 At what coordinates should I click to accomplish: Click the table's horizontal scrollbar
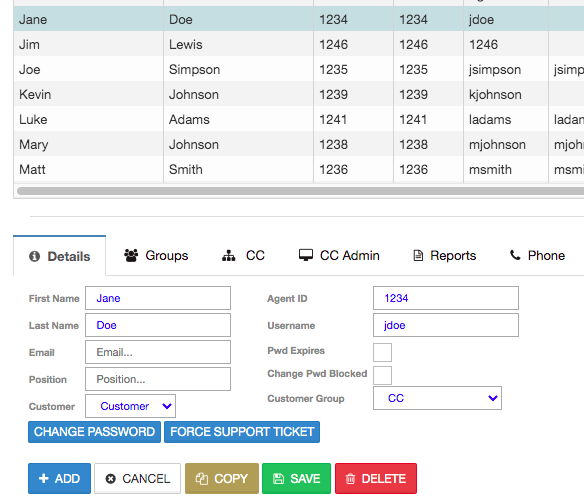[x=300, y=191]
